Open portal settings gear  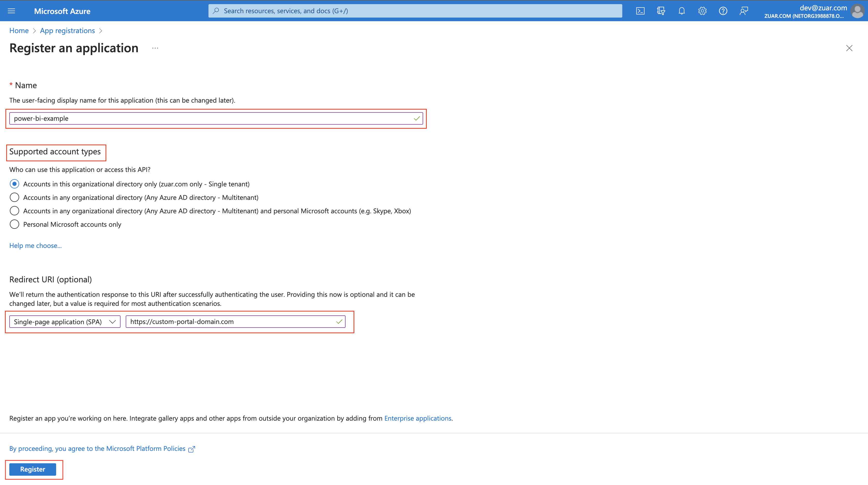(702, 11)
